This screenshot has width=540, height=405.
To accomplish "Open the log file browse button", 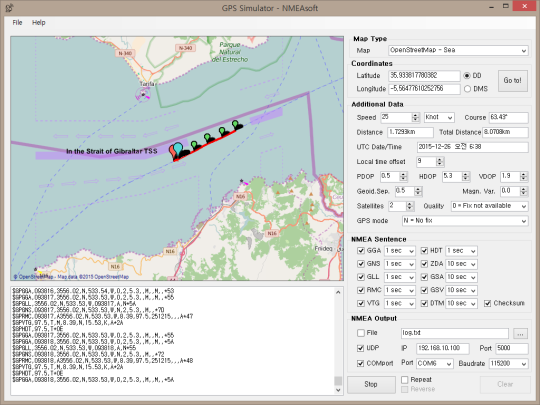I will pos(520,333).
